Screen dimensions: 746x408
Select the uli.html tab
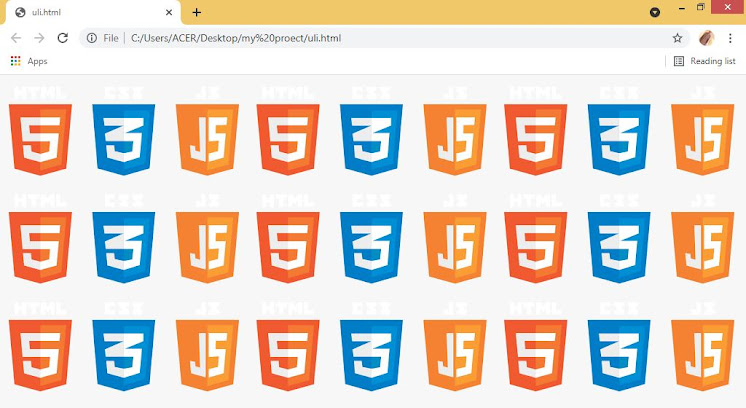(x=93, y=12)
